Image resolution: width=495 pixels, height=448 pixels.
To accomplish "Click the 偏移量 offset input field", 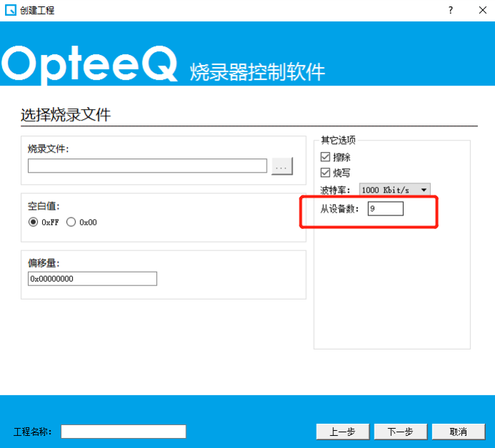I will (92, 279).
